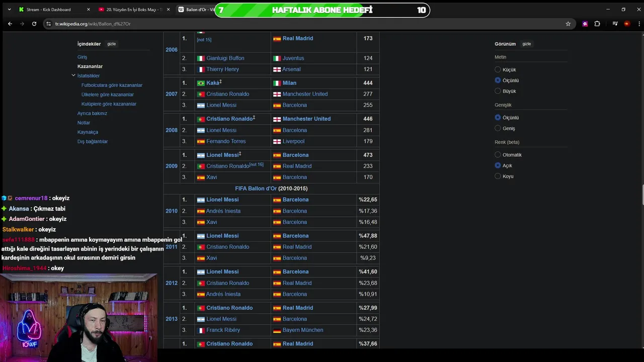644x362 pixels.
Task: Open the browser extensions puzzle icon
Action: click(597, 24)
